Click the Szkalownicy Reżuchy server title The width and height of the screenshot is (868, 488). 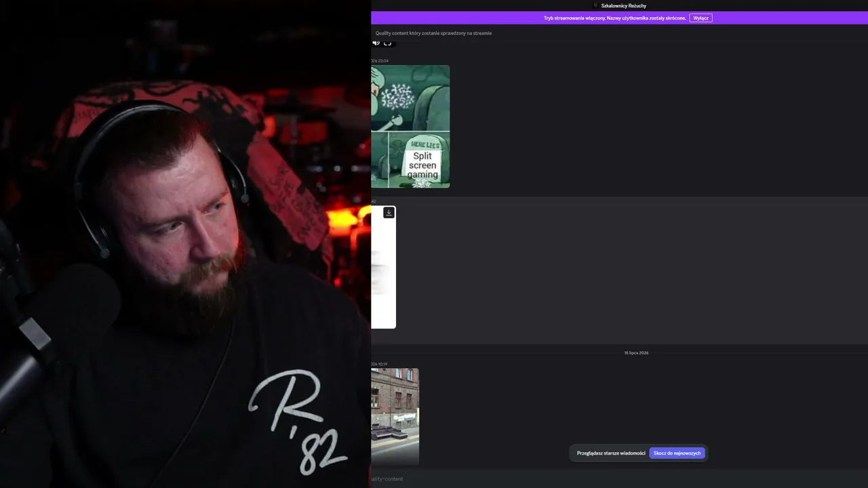[624, 5]
